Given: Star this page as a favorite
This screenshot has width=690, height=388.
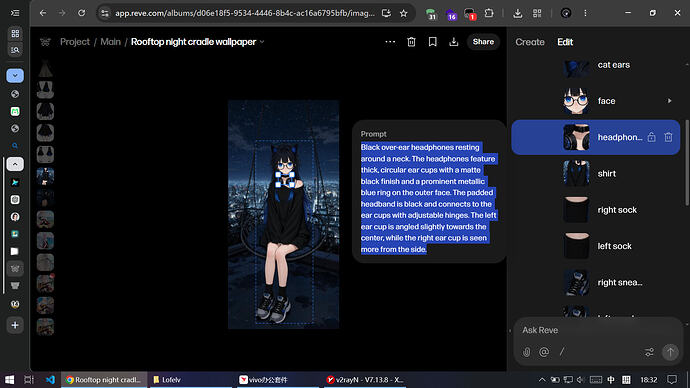Looking at the screenshot, I should click(404, 13).
